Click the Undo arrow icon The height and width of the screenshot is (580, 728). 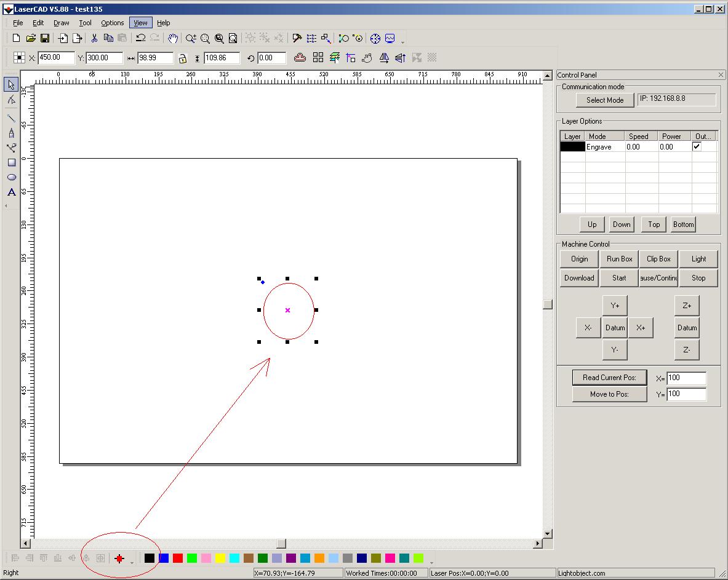click(140, 38)
